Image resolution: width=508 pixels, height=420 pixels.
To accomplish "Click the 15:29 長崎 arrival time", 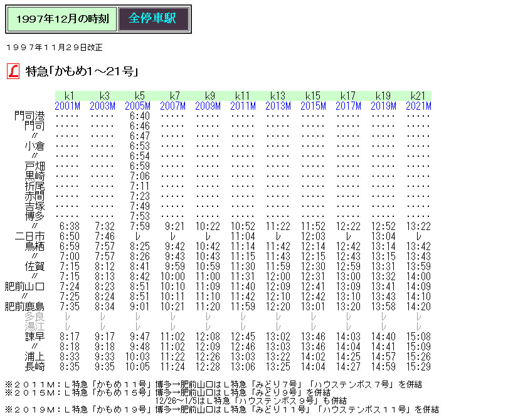I will click(418, 367).
